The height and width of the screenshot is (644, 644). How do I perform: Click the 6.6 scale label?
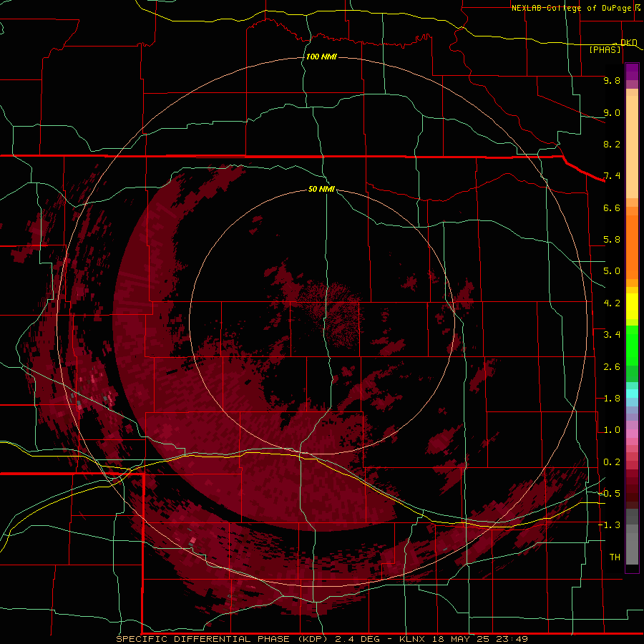(x=612, y=208)
